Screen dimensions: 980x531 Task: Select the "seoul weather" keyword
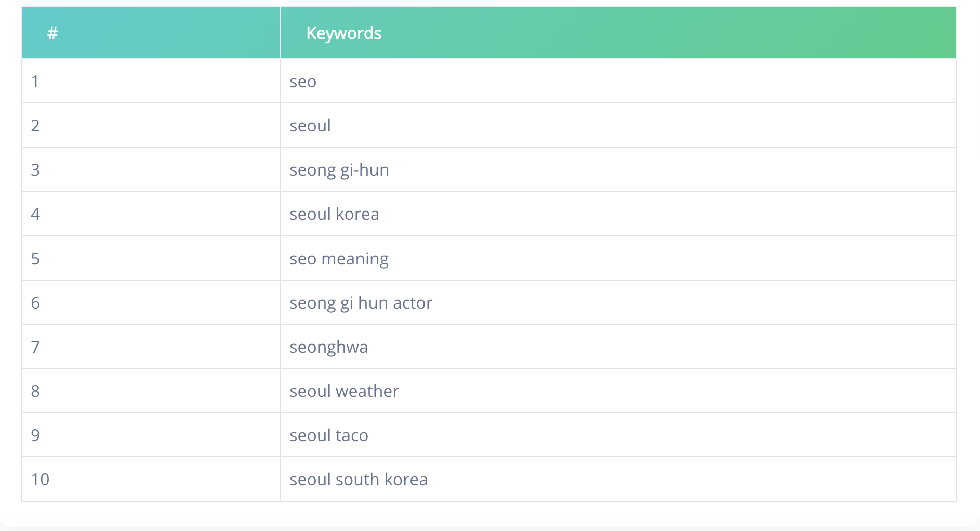[x=344, y=391]
